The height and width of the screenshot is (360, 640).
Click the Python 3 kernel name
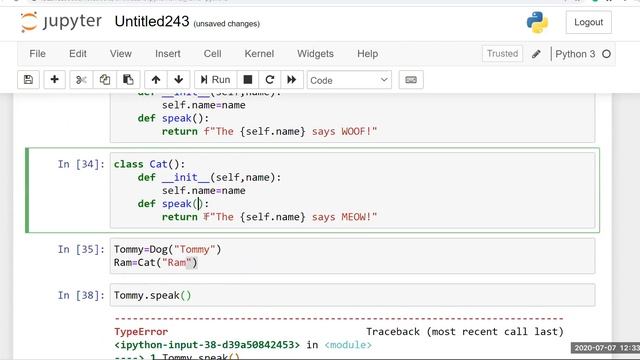pos(575,54)
